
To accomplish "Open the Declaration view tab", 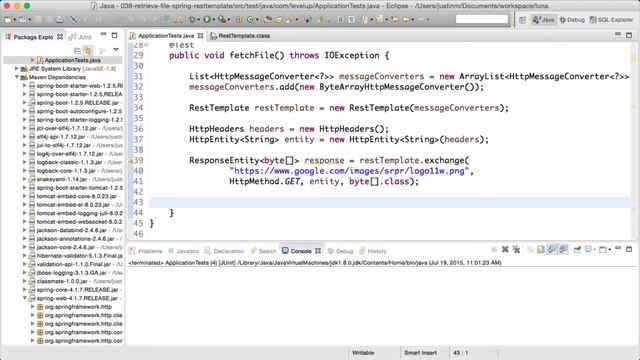I will coord(224,251).
